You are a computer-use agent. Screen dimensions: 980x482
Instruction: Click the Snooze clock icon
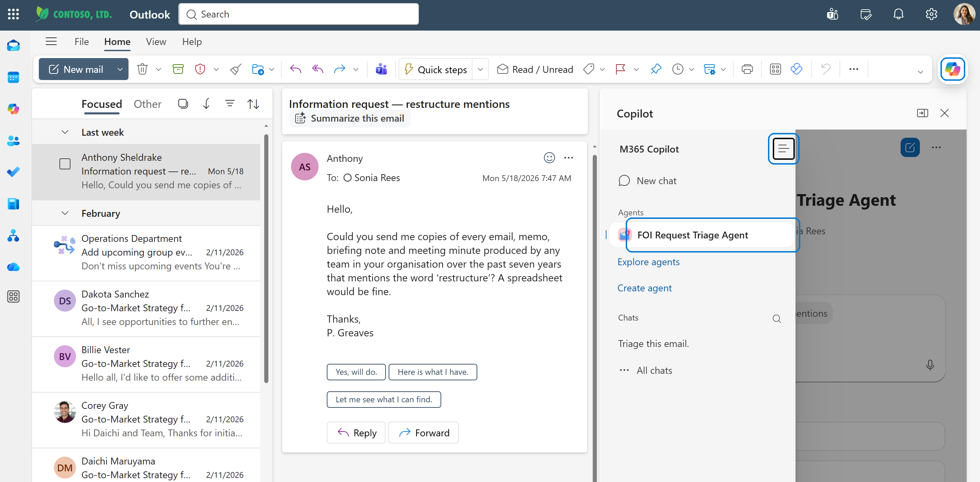[x=678, y=69]
